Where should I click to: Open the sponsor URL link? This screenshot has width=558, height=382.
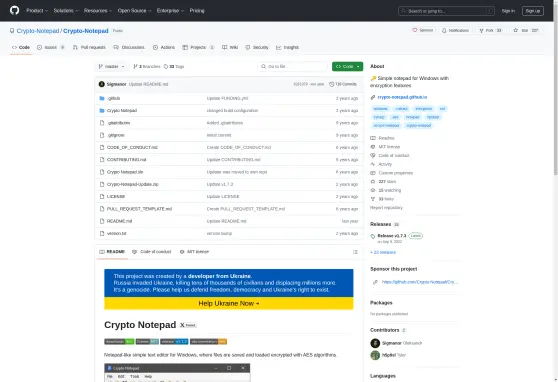420,282
